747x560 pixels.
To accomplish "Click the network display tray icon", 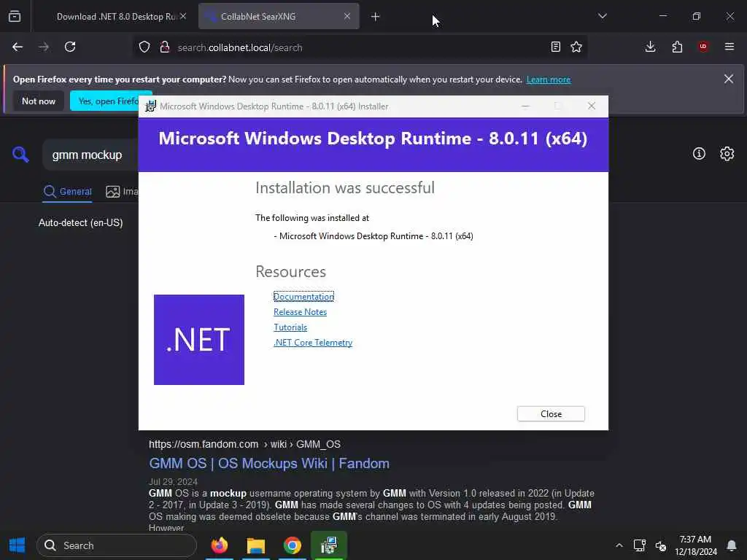I will tap(639, 545).
